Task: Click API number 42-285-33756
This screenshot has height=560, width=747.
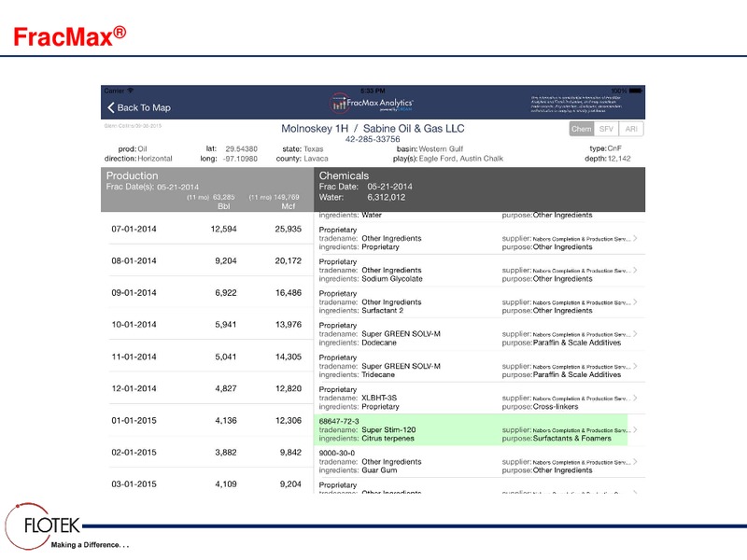Action: [x=373, y=139]
